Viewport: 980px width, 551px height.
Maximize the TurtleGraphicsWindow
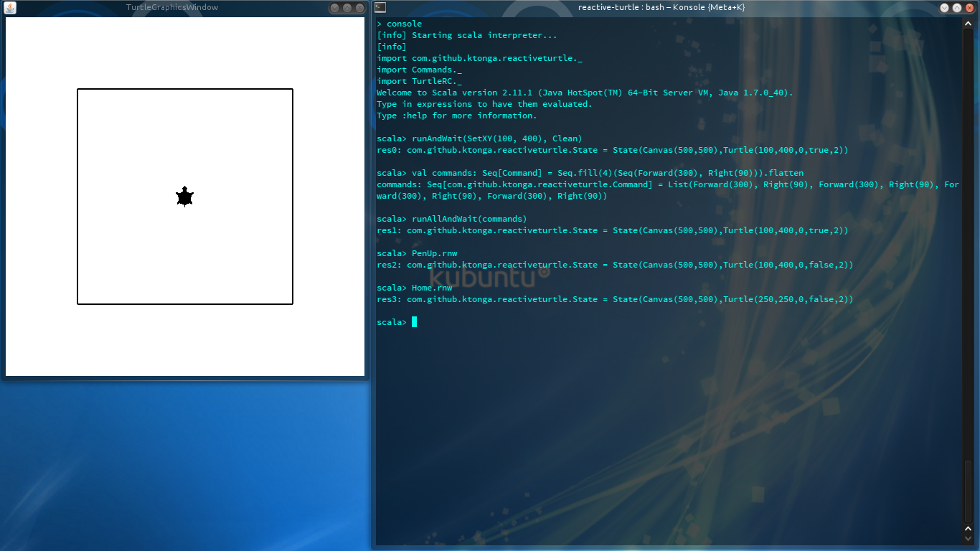coord(347,8)
